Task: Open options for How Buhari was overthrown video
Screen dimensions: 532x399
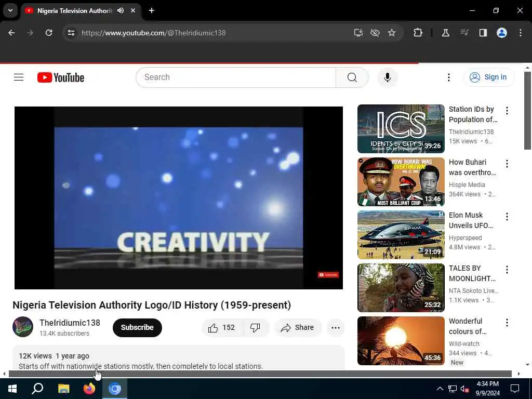Action: coord(507,164)
